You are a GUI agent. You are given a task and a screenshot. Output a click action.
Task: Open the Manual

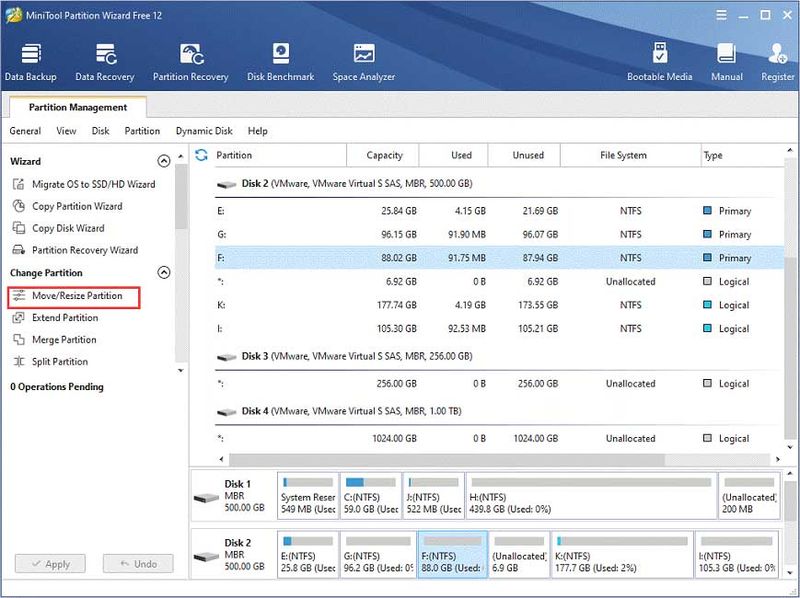727,62
